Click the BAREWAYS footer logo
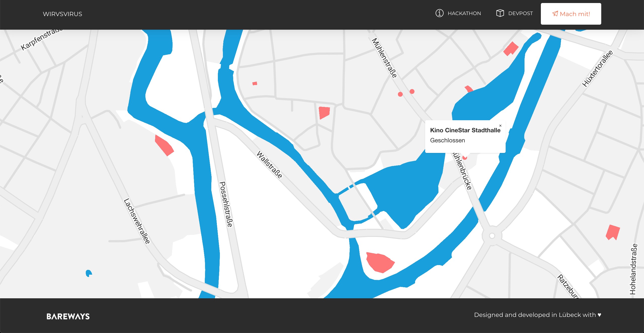The width and height of the screenshot is (644, 333). point(68,316)
